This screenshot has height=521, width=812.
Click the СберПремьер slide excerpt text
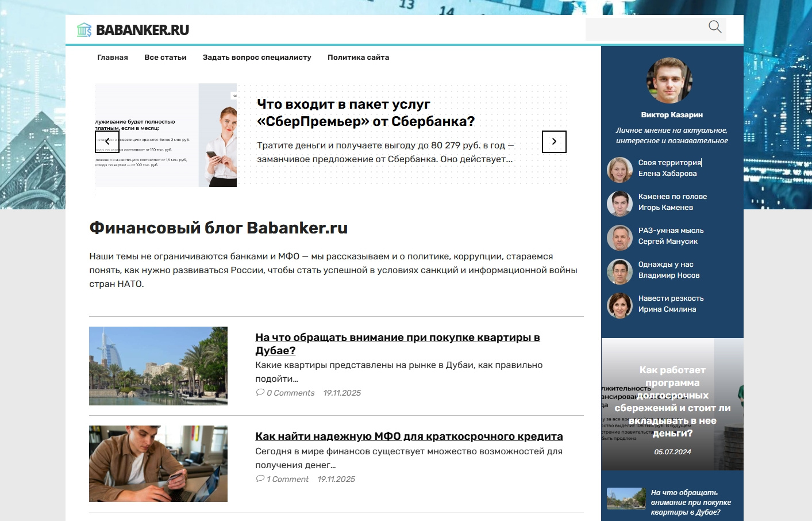click(x=386, y=152)
